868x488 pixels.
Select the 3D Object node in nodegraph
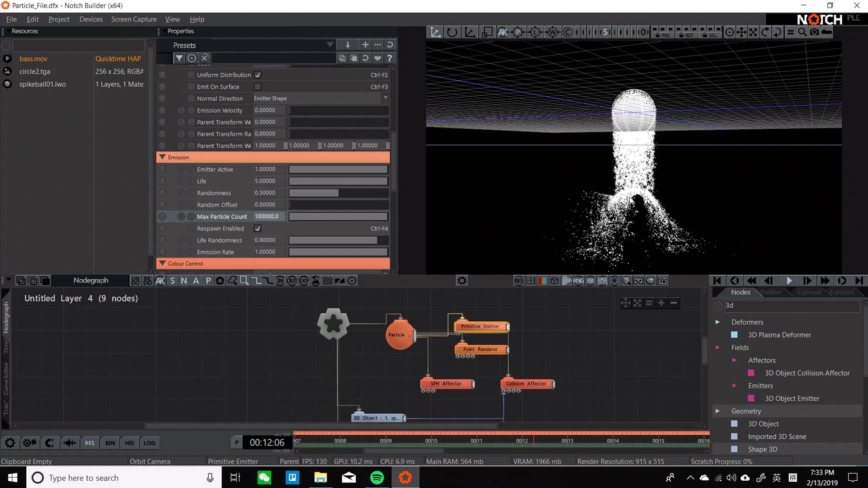pyautogui.click(x=378, y=418)
